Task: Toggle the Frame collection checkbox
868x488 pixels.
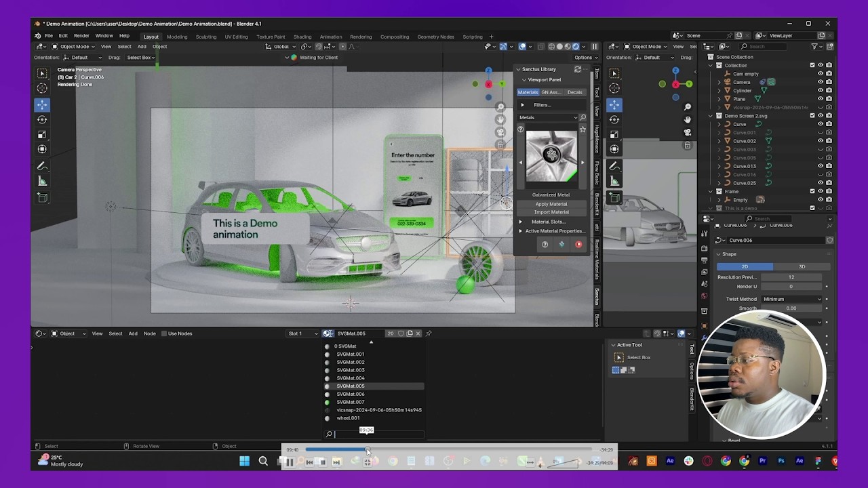Action: point(812,191)
